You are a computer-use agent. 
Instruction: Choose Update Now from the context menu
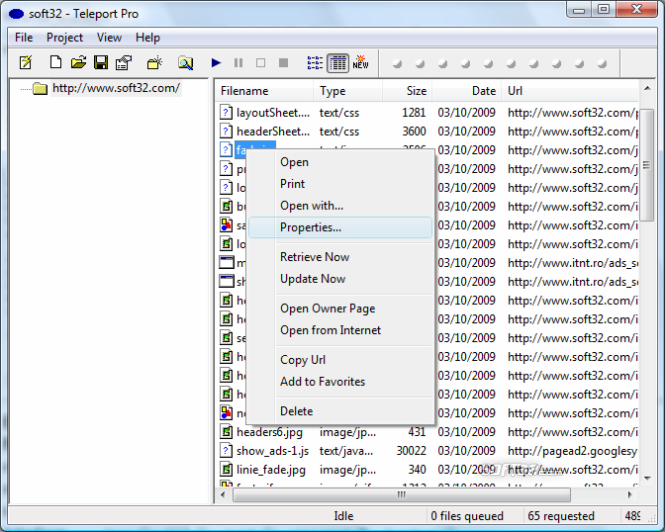point(340,279)
